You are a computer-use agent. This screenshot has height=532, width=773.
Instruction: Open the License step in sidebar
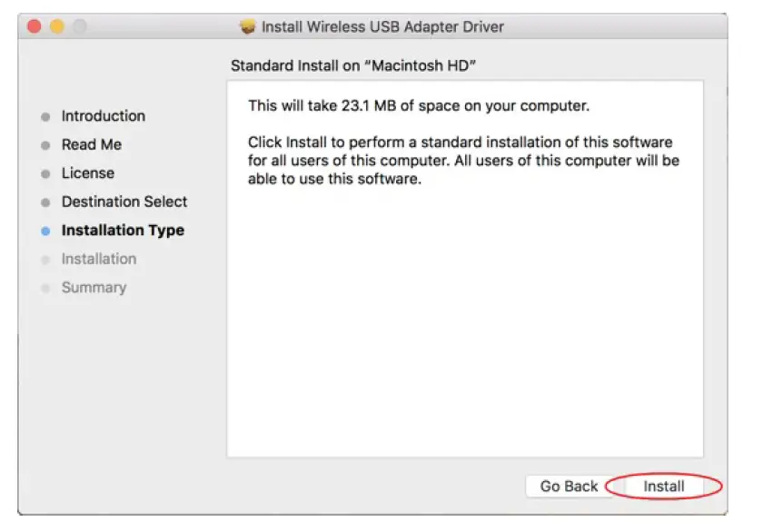point(87,173)
